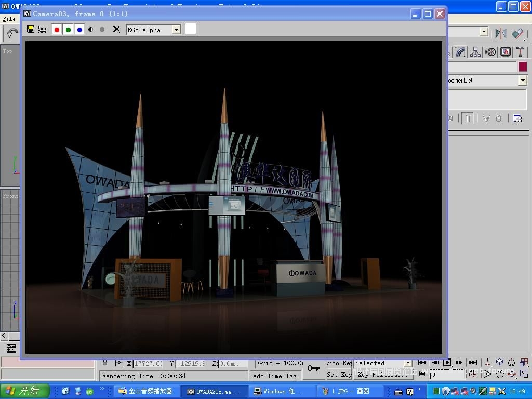The height and width of the screenshot is (399, 532).
Task: Switch to OWADA21x.max taskbar button
Action: click(214, 391)
